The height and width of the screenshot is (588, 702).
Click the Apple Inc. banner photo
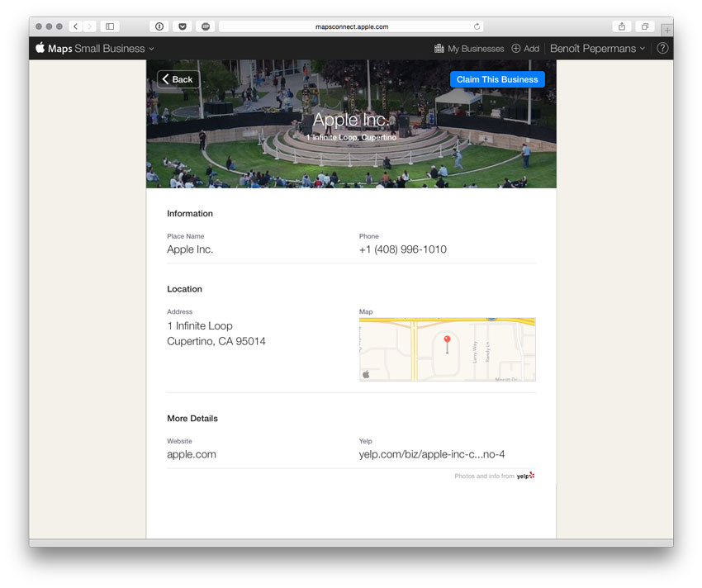tap(351, 124)
